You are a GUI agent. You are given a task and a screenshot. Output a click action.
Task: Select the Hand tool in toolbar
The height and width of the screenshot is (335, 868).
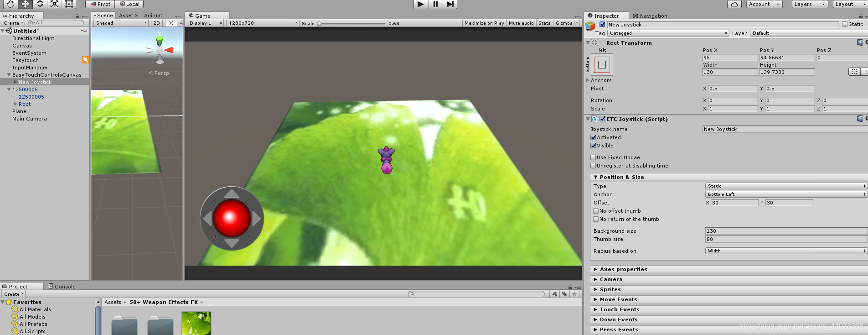coord(10,4)
